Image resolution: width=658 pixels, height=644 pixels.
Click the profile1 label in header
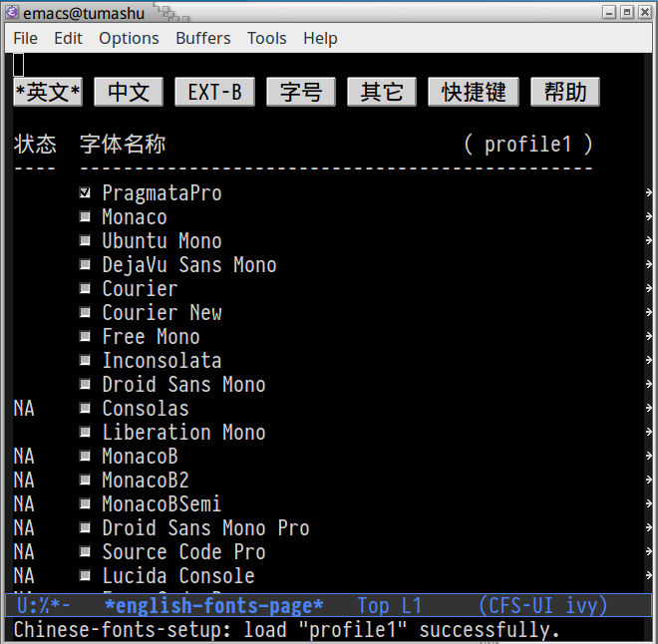pos(528,145)
